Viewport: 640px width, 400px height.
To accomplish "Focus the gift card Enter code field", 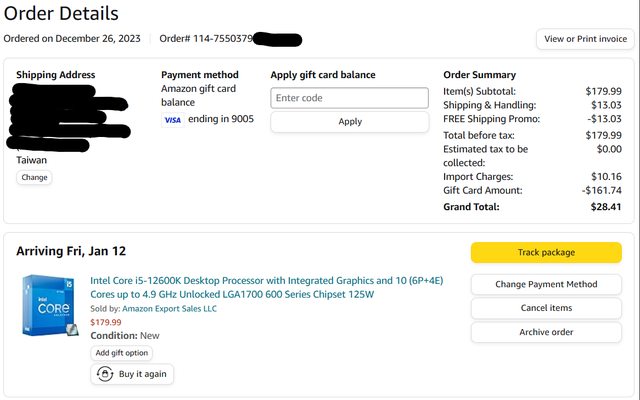I will pos(349,98).
